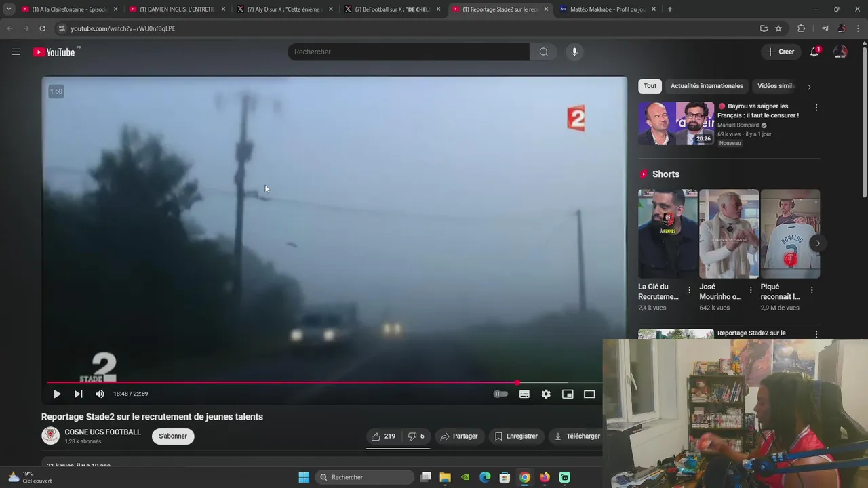Open Task View on taskbar

[425, 477]
